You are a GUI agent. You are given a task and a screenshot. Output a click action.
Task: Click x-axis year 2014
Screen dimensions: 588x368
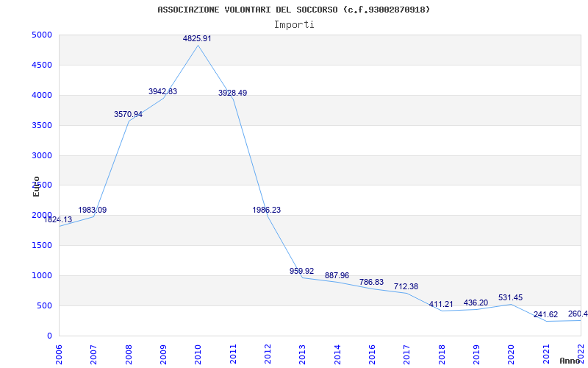tap(337, 353)
